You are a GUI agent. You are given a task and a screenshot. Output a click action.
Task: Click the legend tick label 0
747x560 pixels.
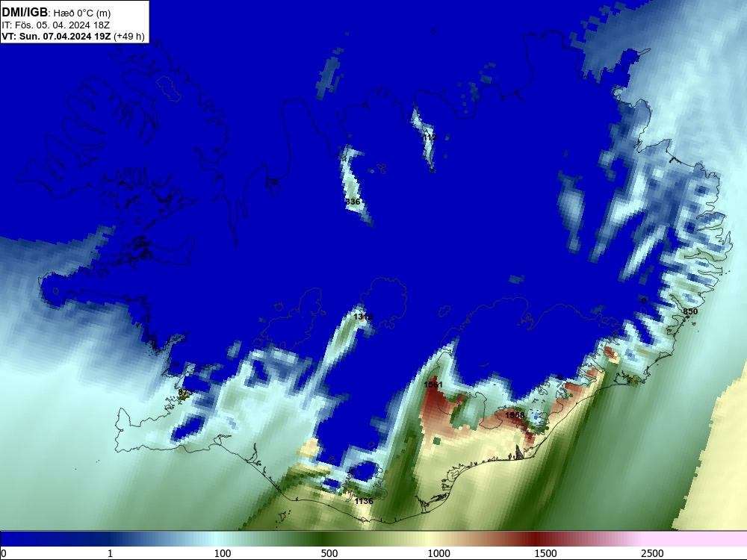pyautogui.click(x=4, y=553)
